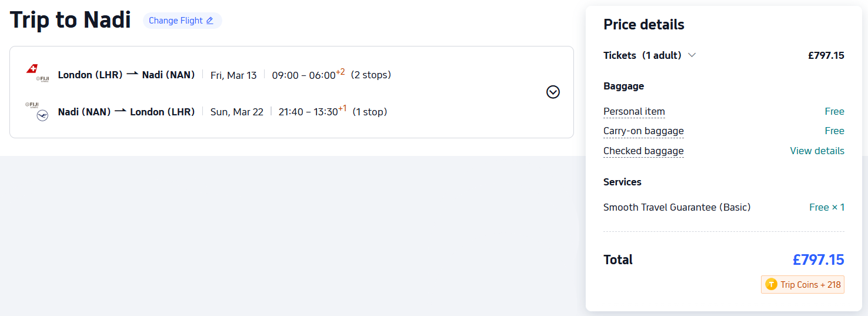Click the outbound (2 stops) label
The image size is (868, 316).
tap(371, 75)
